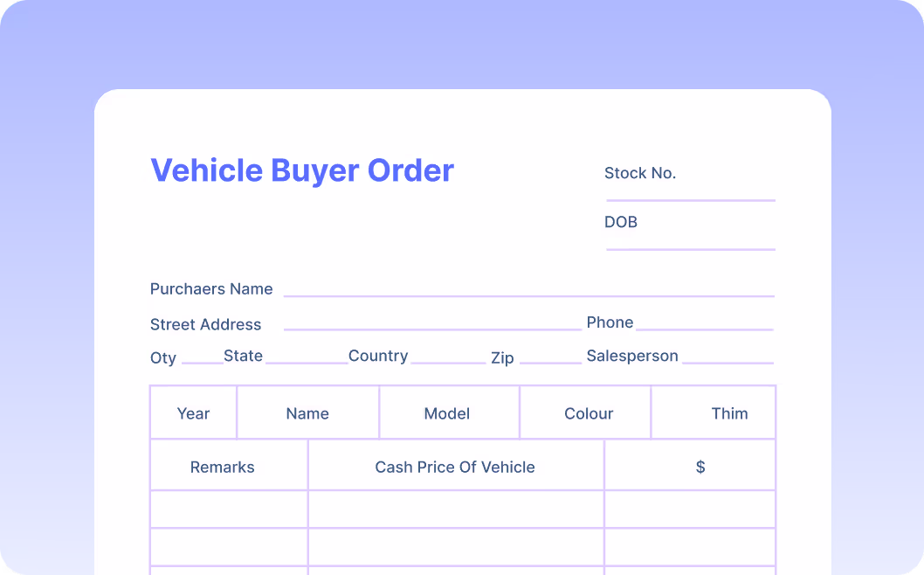924x575 pixels.
Task: Select the Model column header cell
Action: pyautogui.click(x=447, y=413)
